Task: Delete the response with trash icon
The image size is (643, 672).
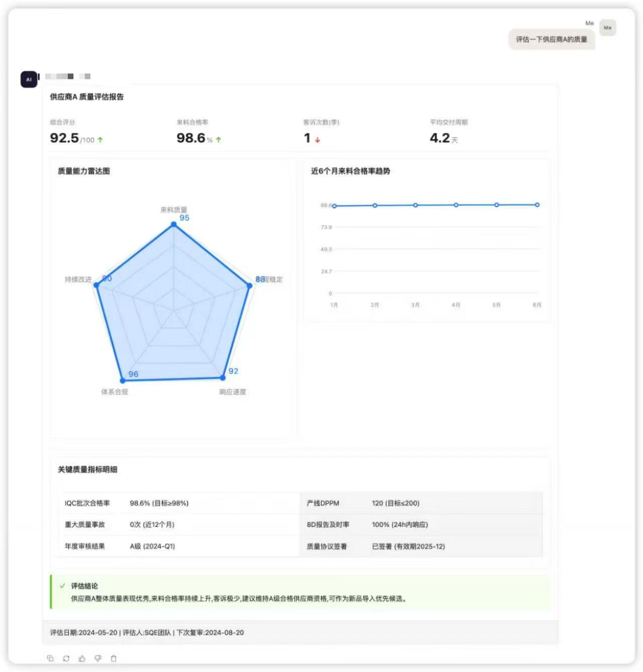Action: click(x=114, y=658)
